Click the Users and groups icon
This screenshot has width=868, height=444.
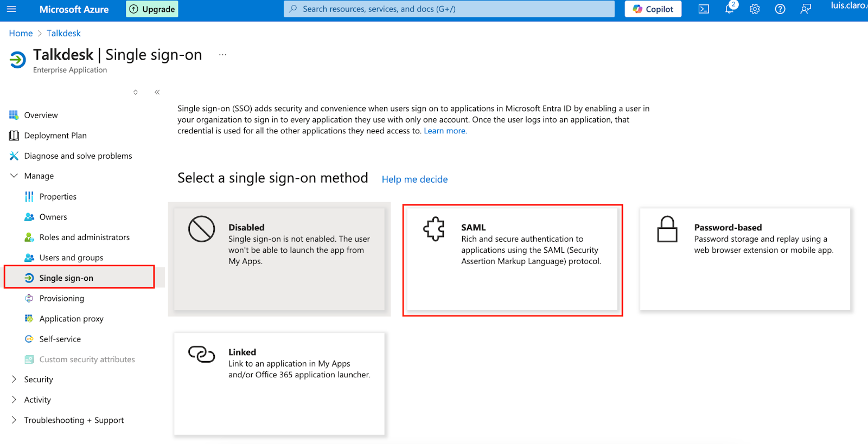[29, 258]
